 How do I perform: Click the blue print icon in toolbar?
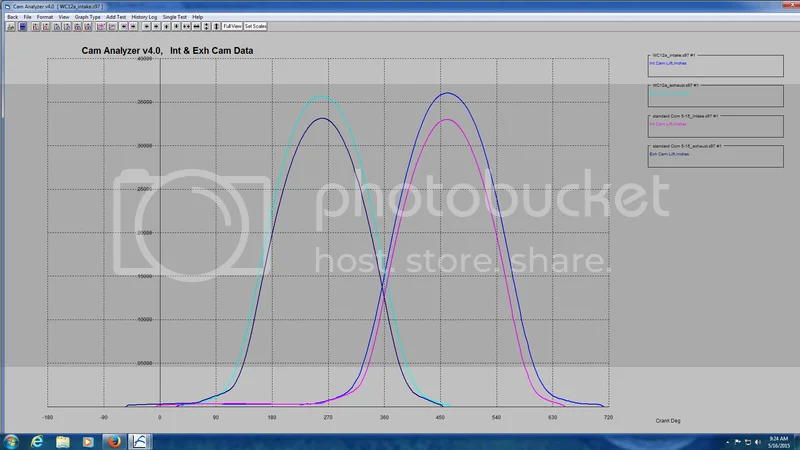pyautogui.click(x=22, y=26)
